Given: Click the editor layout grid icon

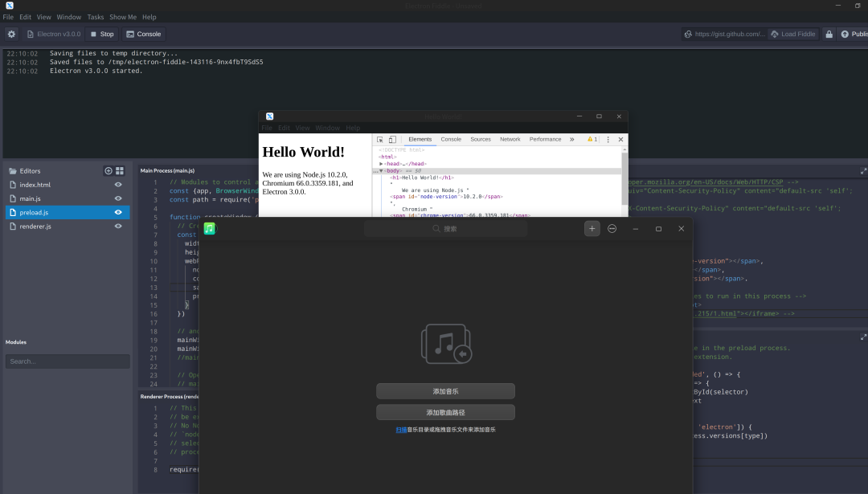Looking at the screenshot, I should [x=119, y=170].
